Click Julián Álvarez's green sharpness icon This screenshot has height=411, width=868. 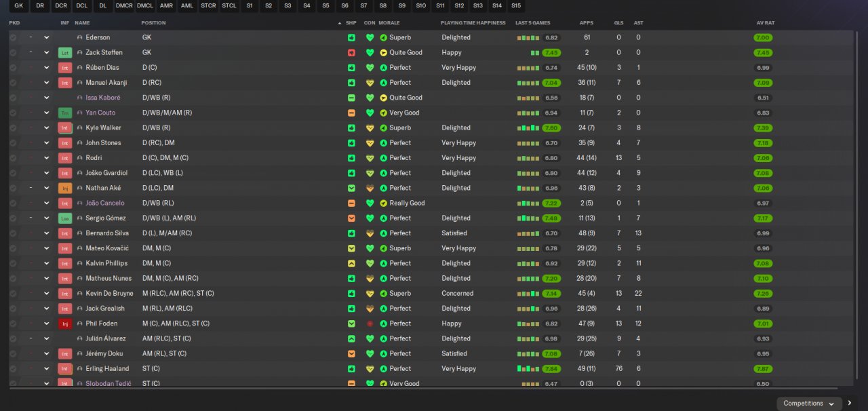point(351,338)
